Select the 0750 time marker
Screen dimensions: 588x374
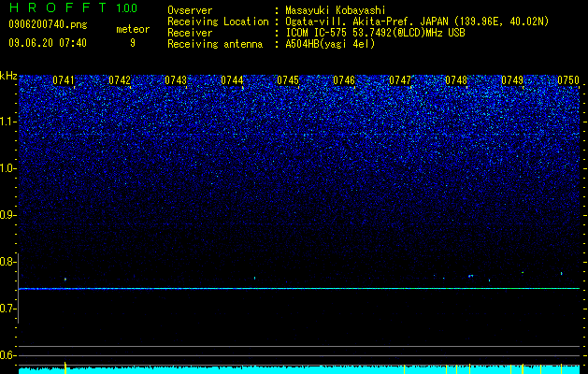[x=568, y=80]
